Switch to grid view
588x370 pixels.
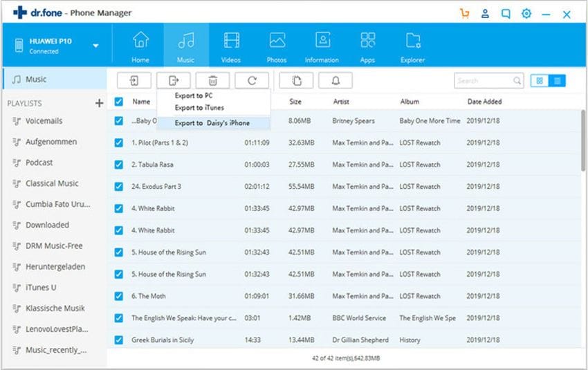pos(540,81)
